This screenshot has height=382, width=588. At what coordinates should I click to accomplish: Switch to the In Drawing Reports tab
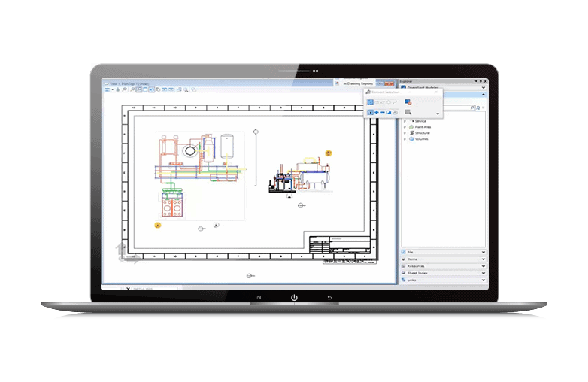point(358,83)
